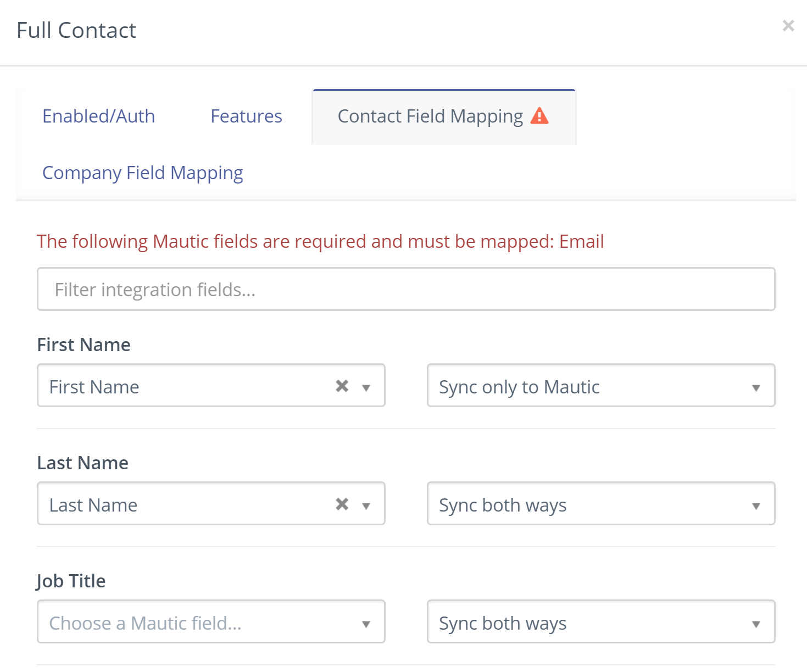The width and height of the screenshot is (807, 672).
Task: Switch to the Enabled/Auth tab
Action: [x=99, y=116]
